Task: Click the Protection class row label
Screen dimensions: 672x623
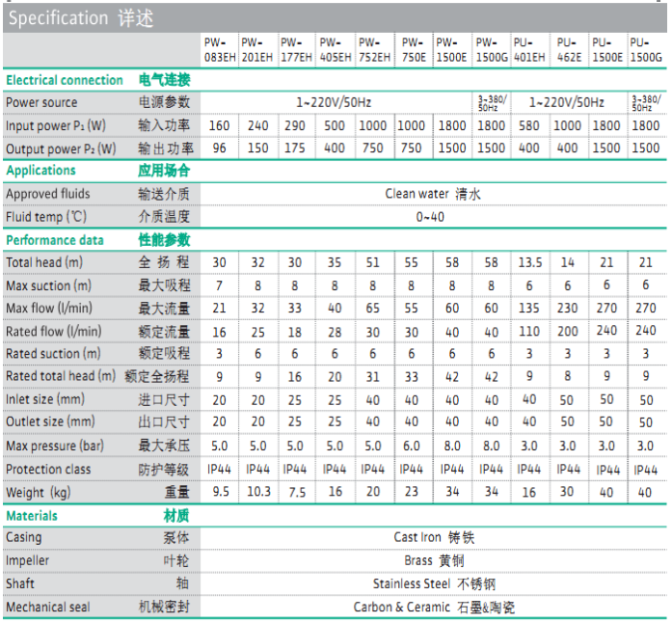Action: click(48, 470)
